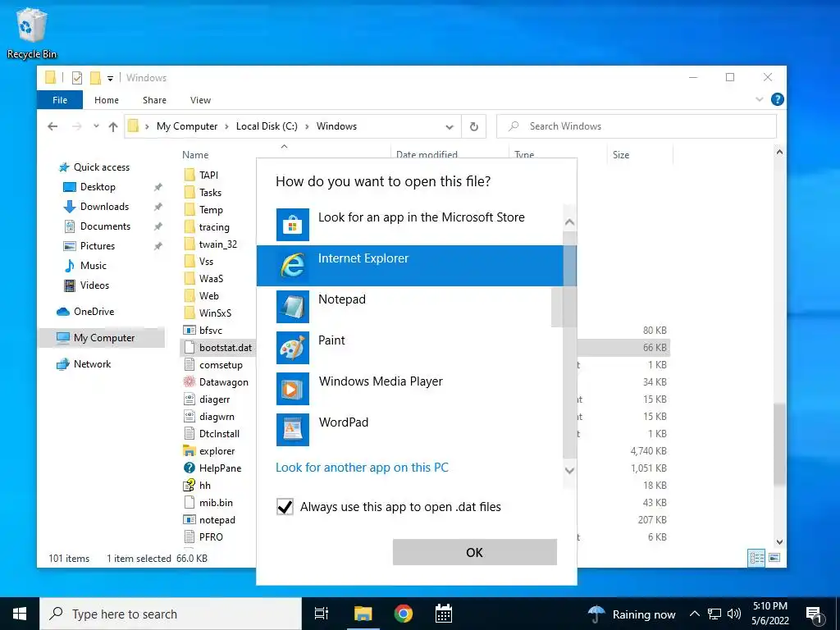Image resolution: width=840 pixels, height=630 pixels.
Task: Open the Home ribbon tab
Action: [107, 99]
